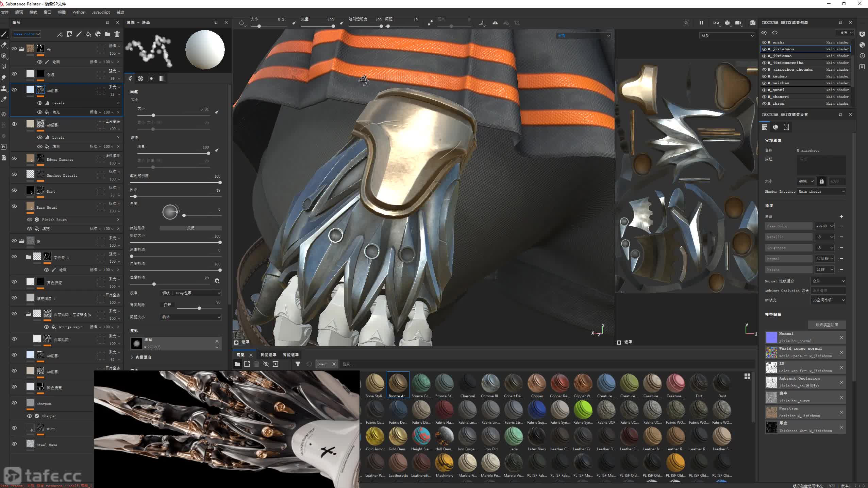
Task: Hide the 划痕 layer
Action: pos(14,74)
